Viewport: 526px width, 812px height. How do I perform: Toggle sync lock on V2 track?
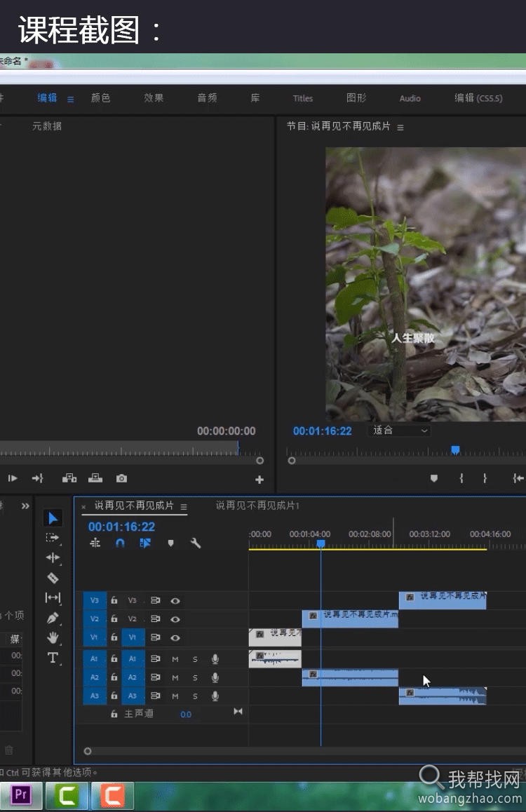pyautogui.click(x=155, y=619)
